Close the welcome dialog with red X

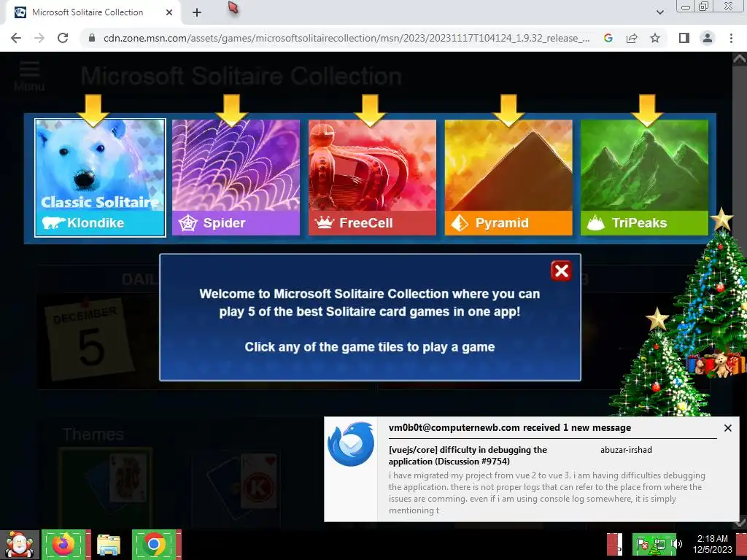point(561,271)
